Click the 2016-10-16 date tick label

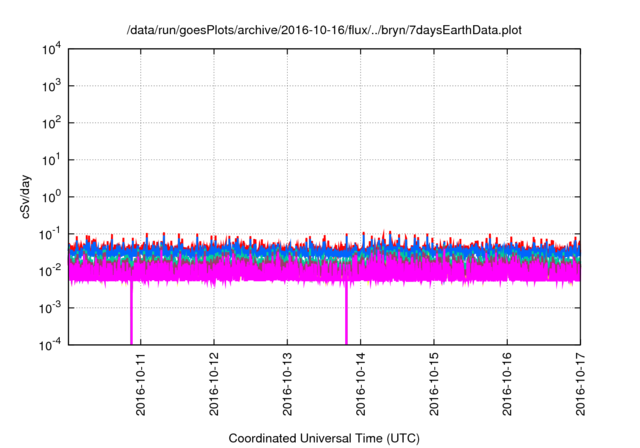pyautogui.click(x=507, y=384)
